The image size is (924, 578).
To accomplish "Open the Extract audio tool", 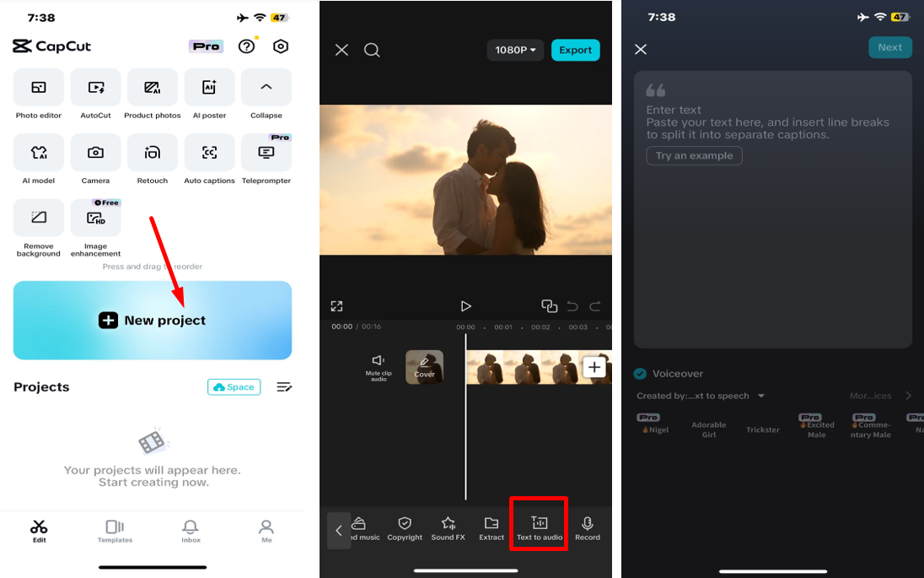I will (x=492, y=529).
